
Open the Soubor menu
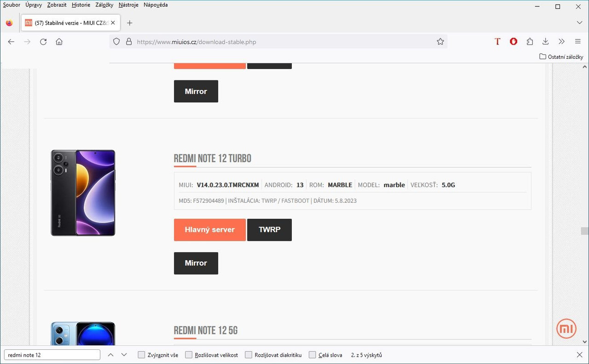[12, 5]
